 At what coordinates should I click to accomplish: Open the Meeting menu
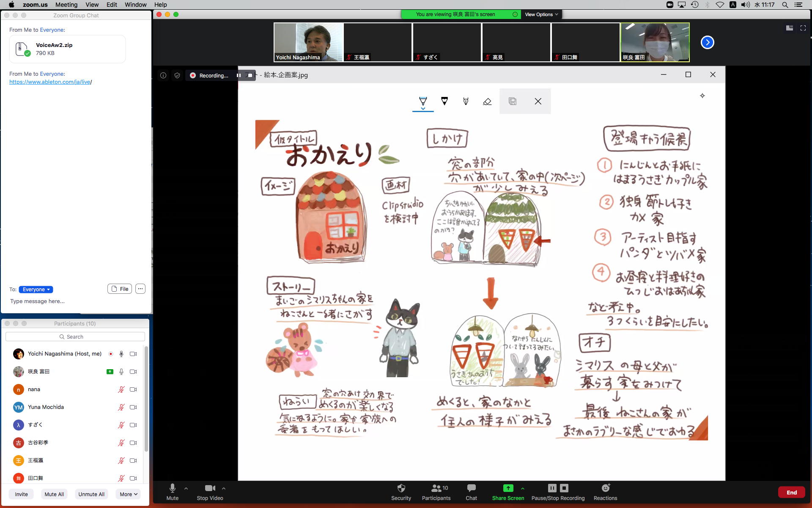pos(66,5)
